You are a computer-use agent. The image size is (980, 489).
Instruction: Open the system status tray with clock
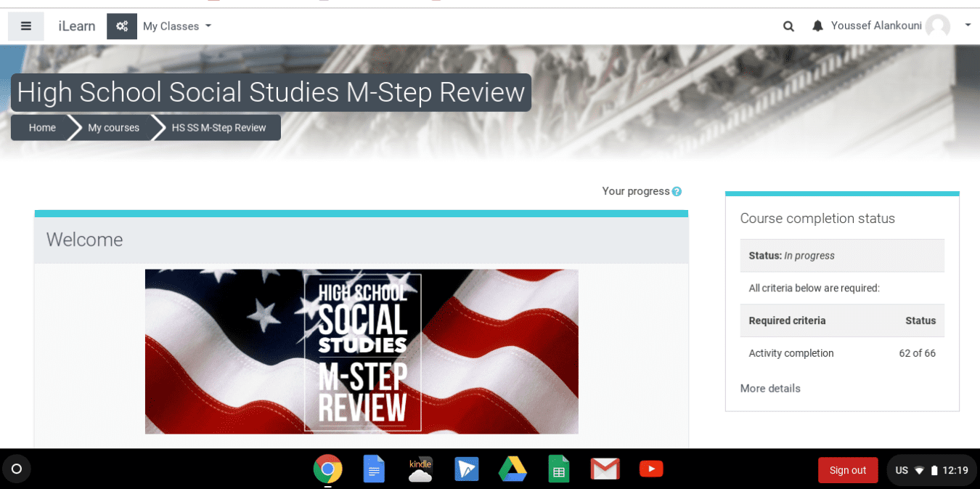tap(931, 470)
